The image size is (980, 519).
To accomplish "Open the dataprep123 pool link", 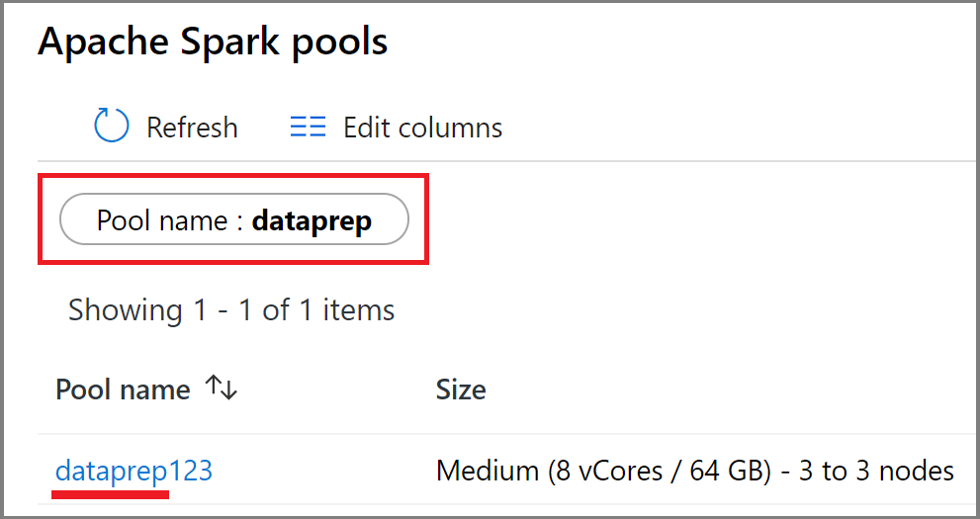I will tap(134, 471).
